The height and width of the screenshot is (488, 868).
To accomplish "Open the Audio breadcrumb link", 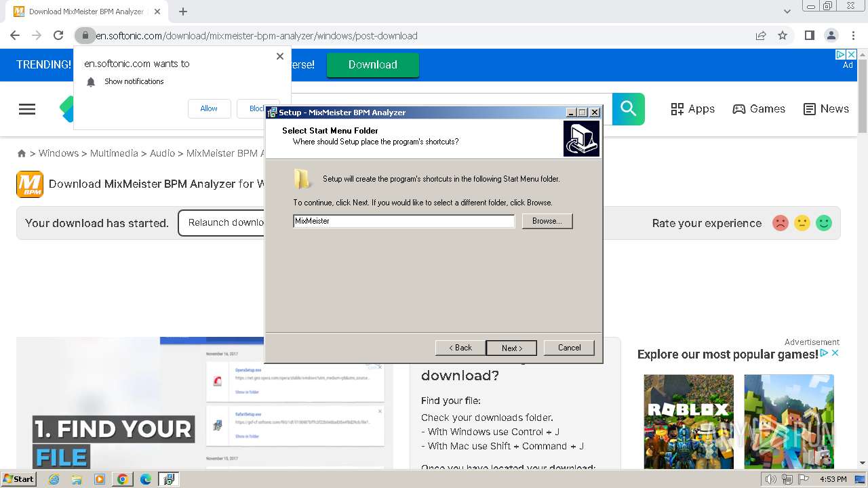I will [162, 153].
